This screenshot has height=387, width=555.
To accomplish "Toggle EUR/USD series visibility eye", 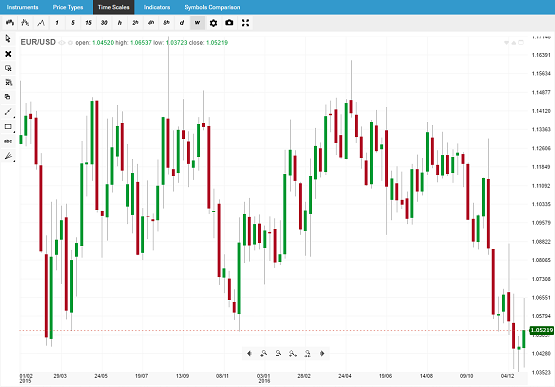I will (x=62, y=43).
